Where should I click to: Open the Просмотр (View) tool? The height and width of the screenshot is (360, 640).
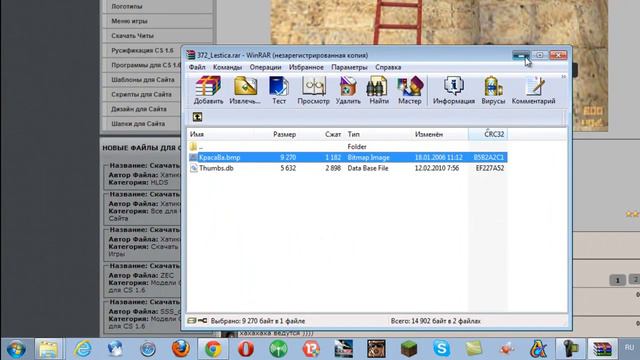313,90
